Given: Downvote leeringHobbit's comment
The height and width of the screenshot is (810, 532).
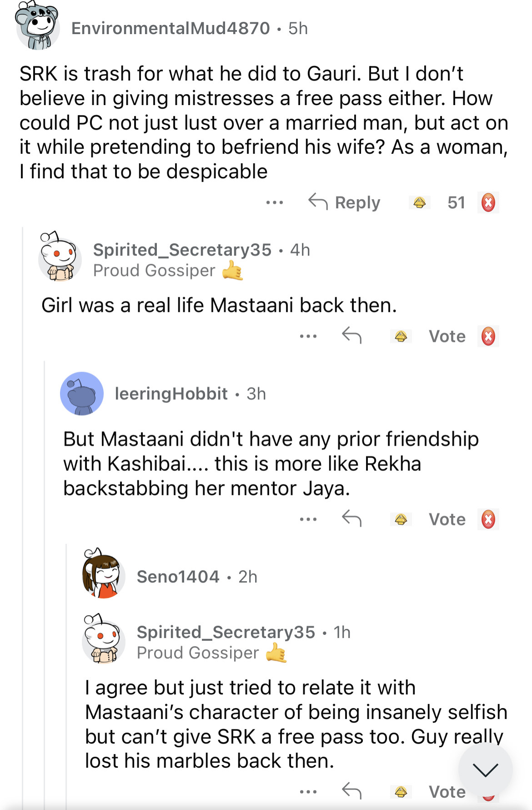Looking at the screenshot, I should [x=488, y=519].
